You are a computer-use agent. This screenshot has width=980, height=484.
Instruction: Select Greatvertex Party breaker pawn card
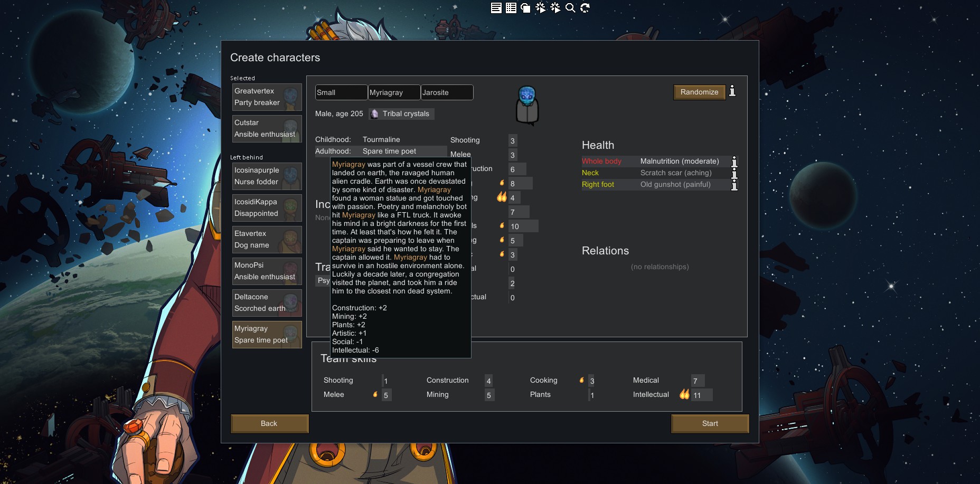coord(267,97)
